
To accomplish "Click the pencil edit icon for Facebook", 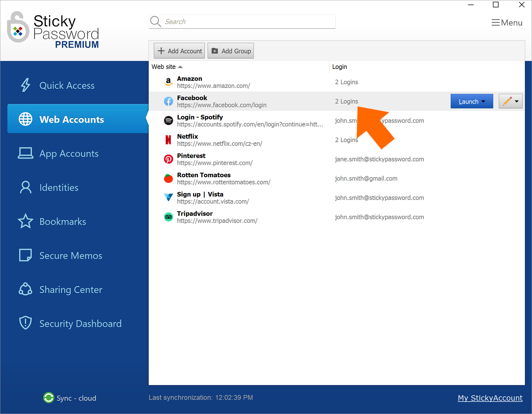I will pos(507,101).
